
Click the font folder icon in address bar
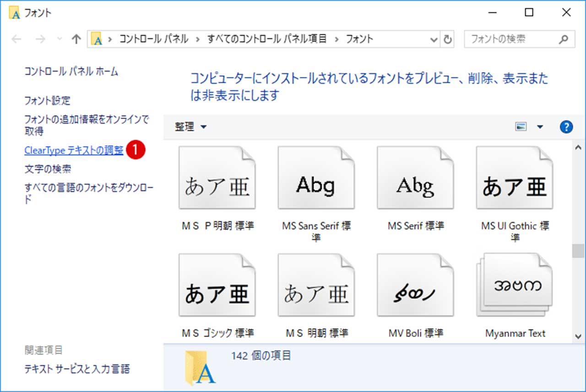point(97,39)
